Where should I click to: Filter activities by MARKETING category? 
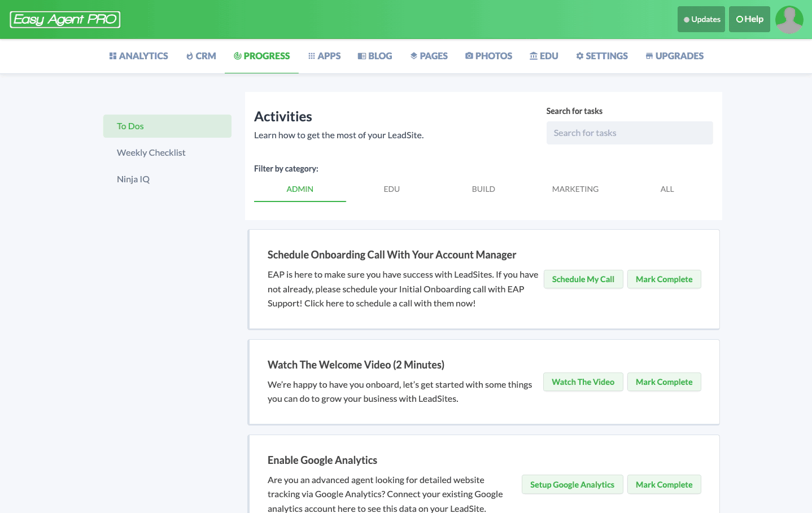pos(575,189)
